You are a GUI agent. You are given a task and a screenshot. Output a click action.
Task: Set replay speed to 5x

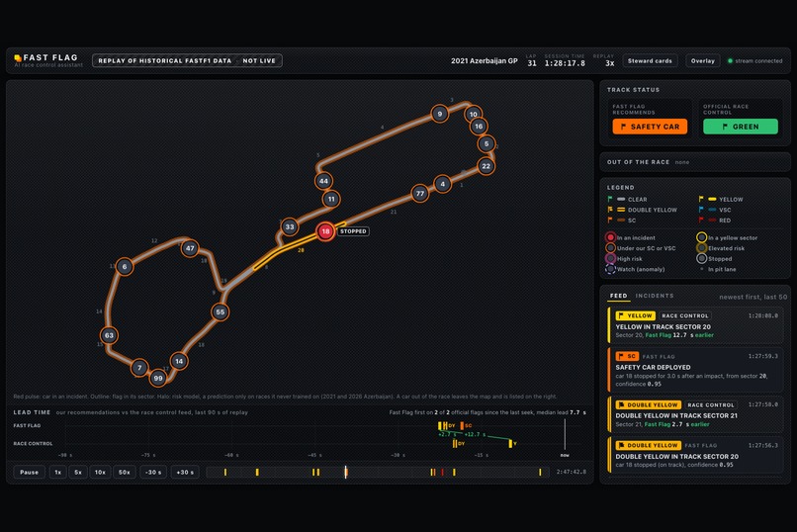[78, 472]
